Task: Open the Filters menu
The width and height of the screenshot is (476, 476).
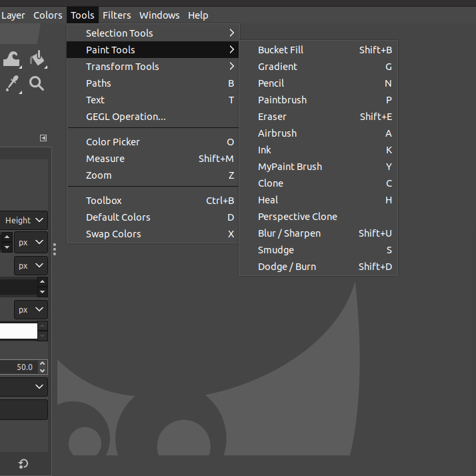Action: click(117, 15)
